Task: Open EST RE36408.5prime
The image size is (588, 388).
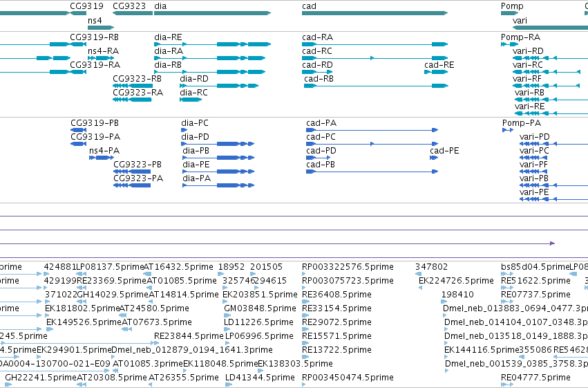Action: (336, 295)
